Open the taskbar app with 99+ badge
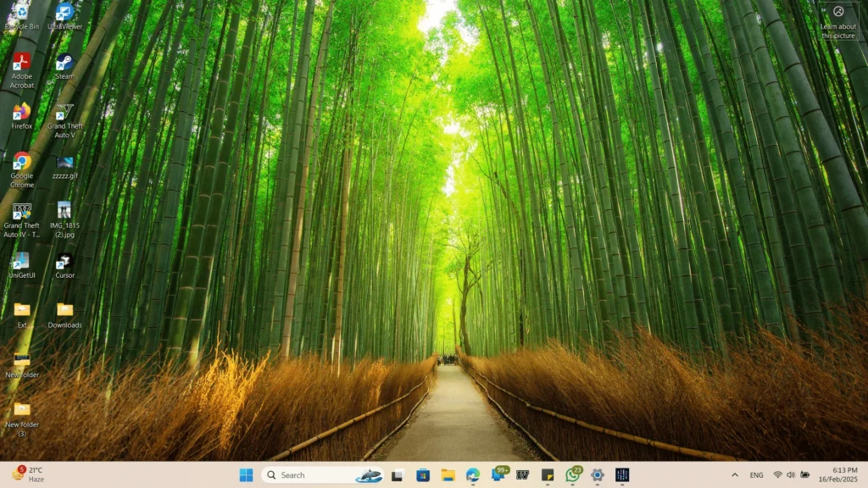The height and width of the screenshot is (488, 868). (x=498, y=474)
